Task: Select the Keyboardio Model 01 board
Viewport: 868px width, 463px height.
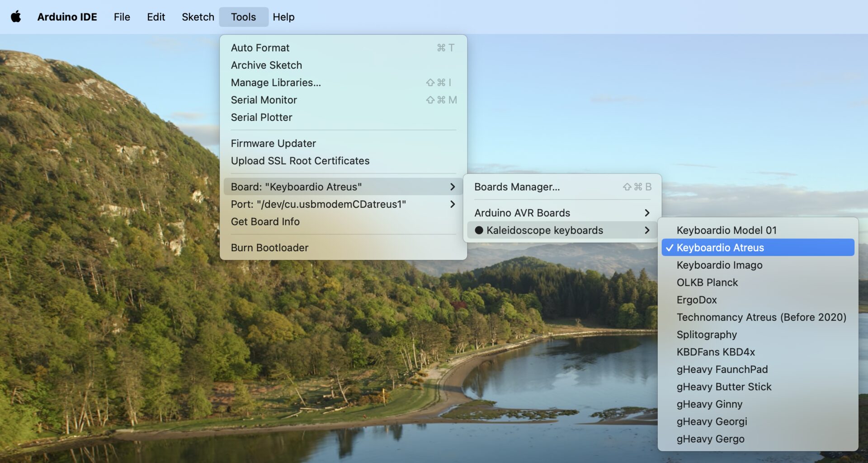Action: point(758,230)
